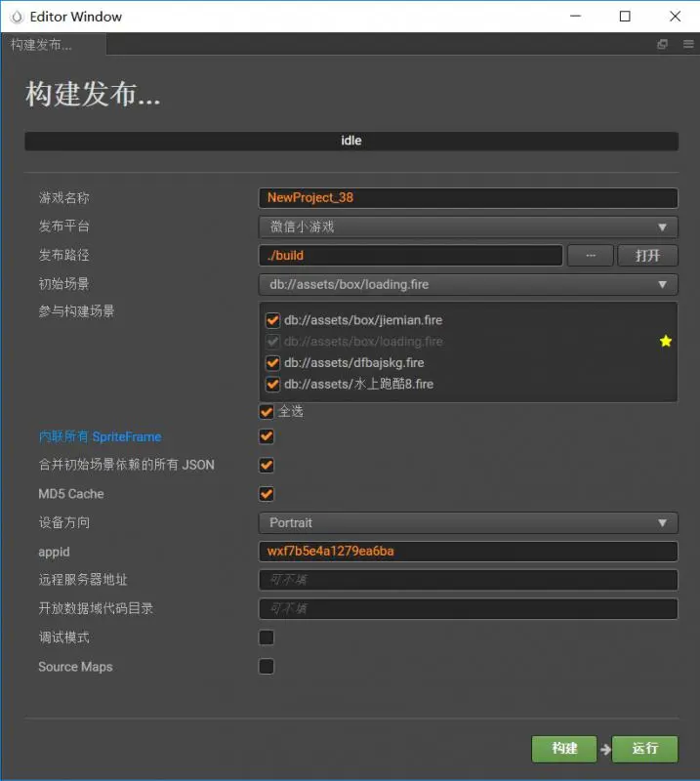Click db://assets/dfbajskg.fire scene text

354,362
